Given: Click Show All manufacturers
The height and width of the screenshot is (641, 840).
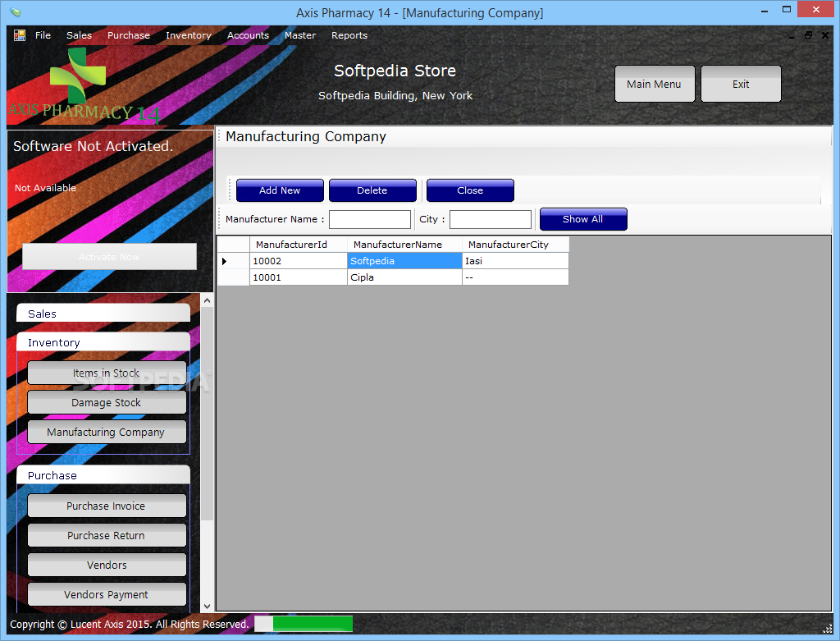Looking at the screenshot, I should 583,219.
